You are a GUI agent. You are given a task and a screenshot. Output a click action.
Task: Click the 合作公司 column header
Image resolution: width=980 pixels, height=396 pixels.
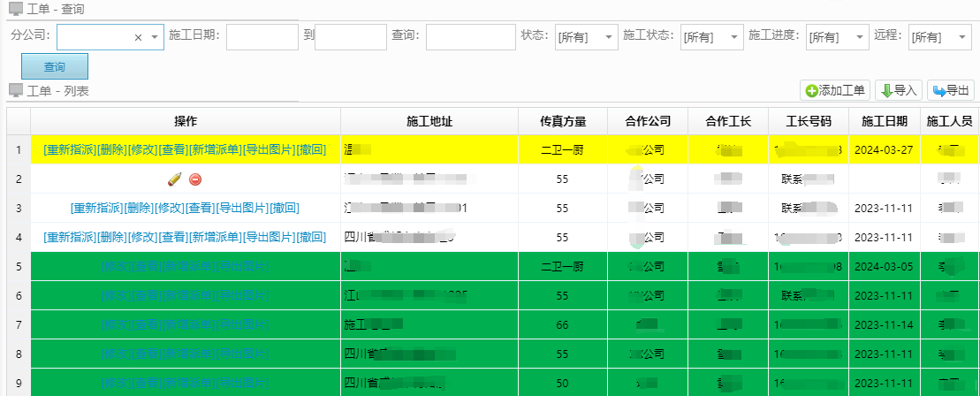tap(648, 121)
